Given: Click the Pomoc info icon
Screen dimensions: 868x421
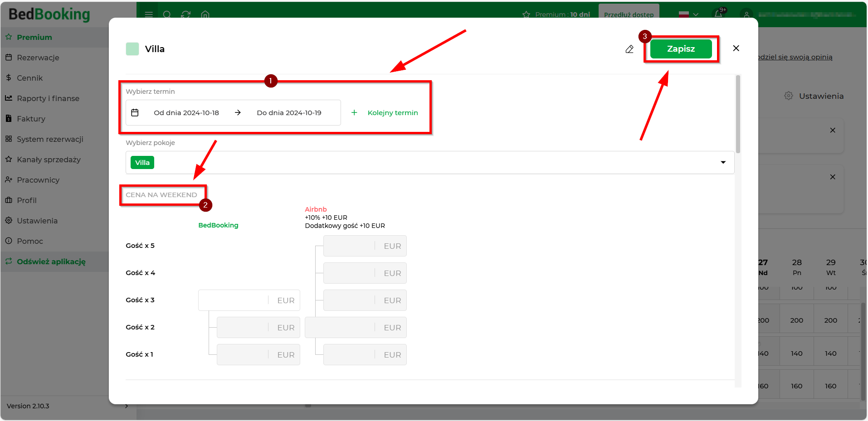Looking at the screenshot, I should pos(9,241).
